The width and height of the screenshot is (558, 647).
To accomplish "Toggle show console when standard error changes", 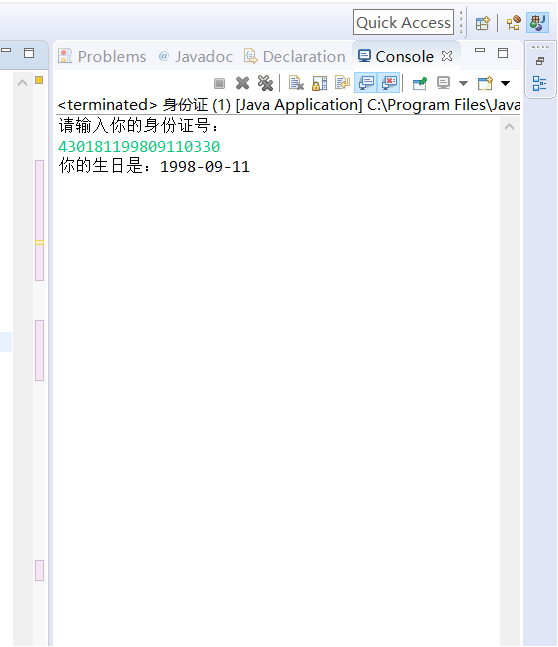I will [389, 83].
